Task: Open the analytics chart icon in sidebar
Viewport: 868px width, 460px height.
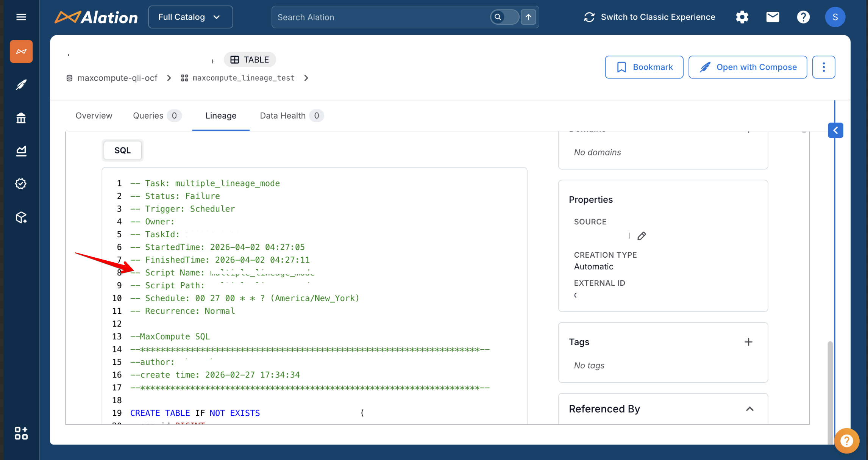Action: point(21,151)
